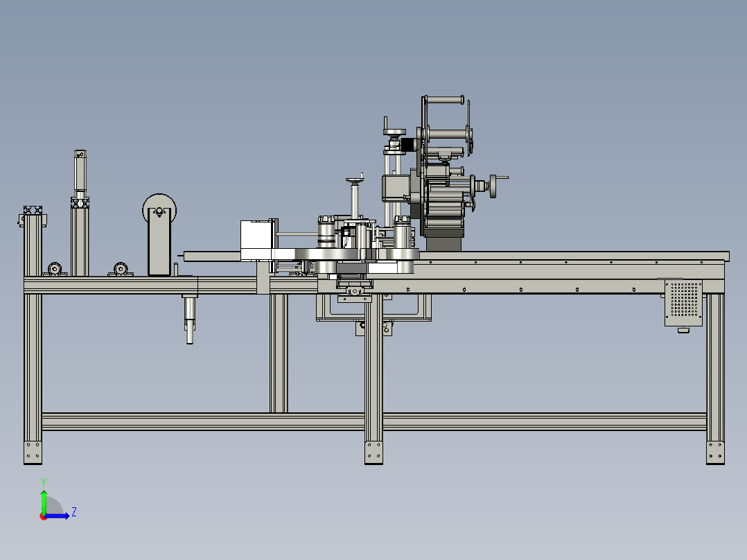Select the perforated vent box under the conveyor
The width and height of the screenshot is (747, 560).
[683, 303]
